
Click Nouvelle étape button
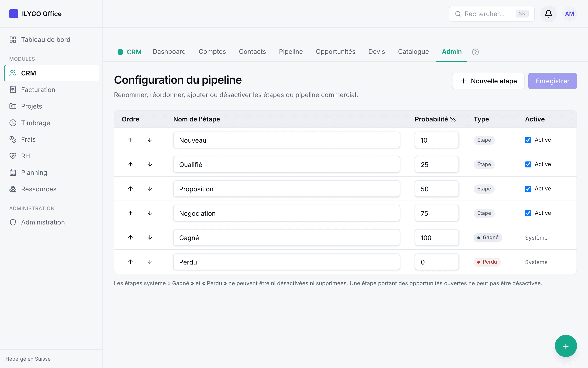point(488,81)
